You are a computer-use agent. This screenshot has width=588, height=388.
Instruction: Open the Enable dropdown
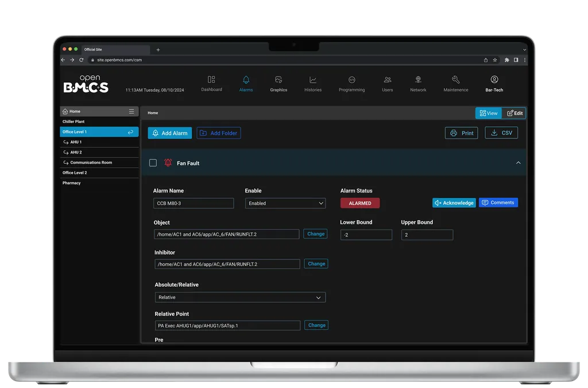coord(285,203)
